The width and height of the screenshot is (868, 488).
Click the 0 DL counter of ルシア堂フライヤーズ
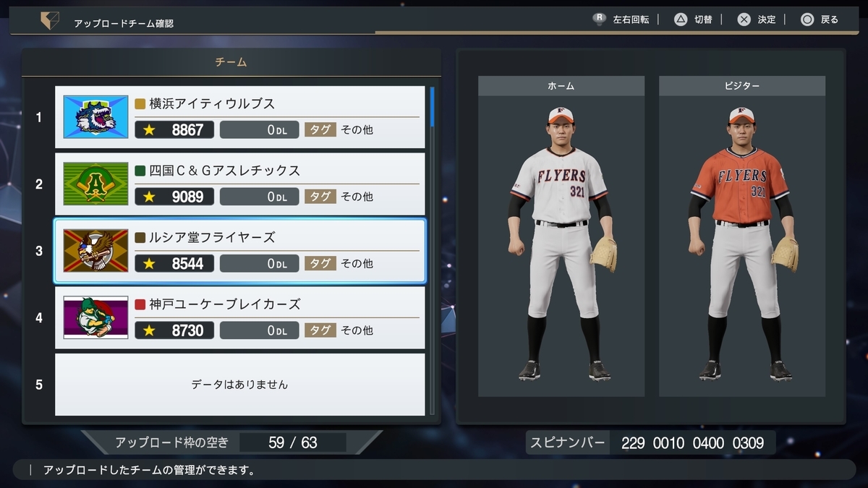pos(259,264)
